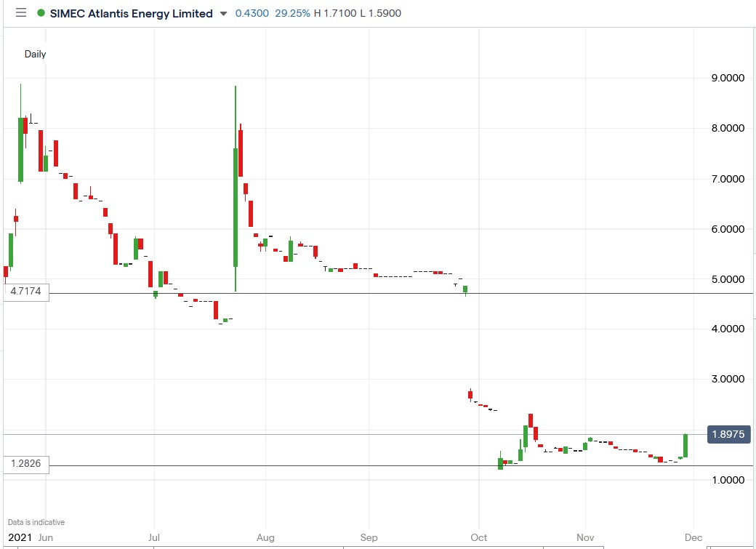Click the Jun label on time axis

coord(45,537)
